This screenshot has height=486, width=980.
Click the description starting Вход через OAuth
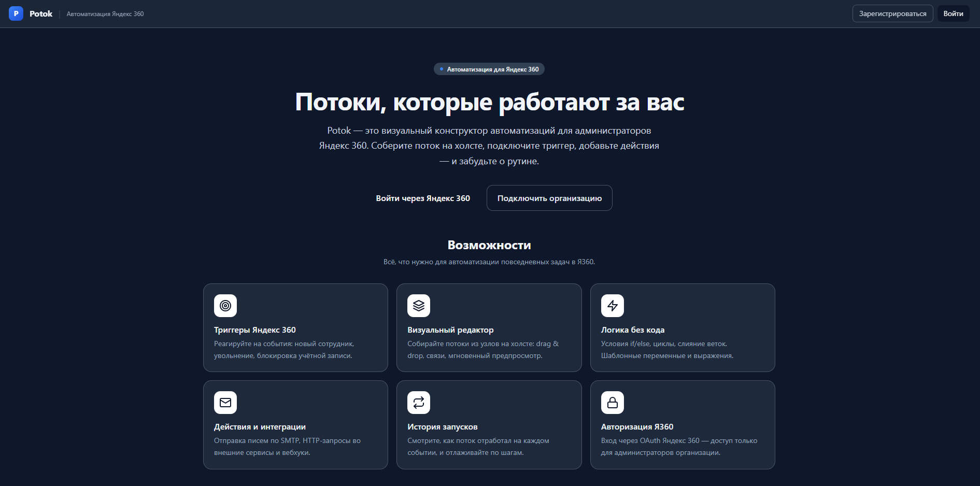[679, 447]
